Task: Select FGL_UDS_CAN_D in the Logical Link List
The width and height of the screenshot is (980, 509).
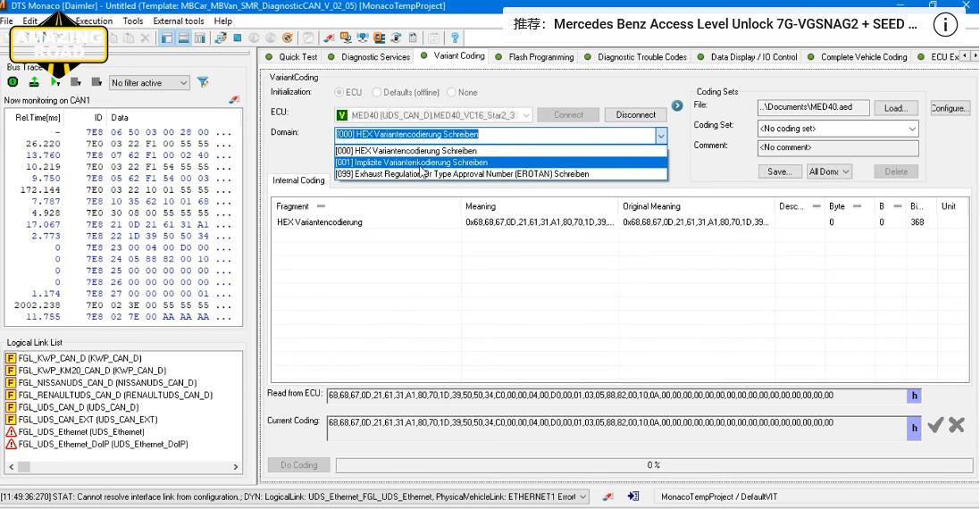Action: tap(78, 407)
